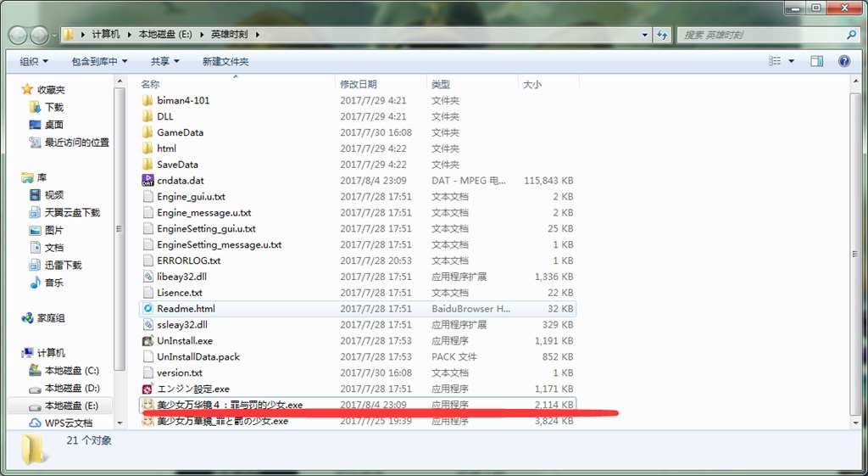Click the back navigation arrow button

pyautogui.click(x=18, y=35)
